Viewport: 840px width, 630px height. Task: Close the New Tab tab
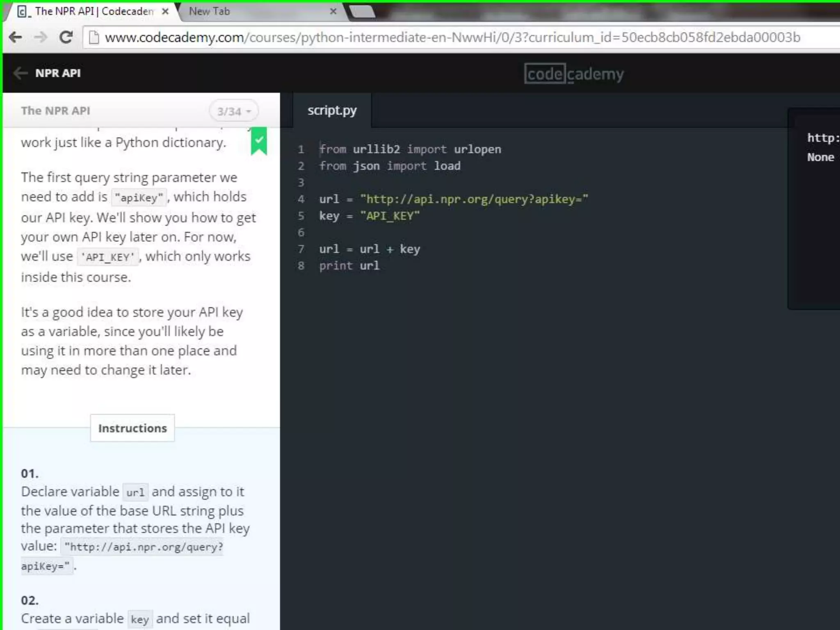333,11
